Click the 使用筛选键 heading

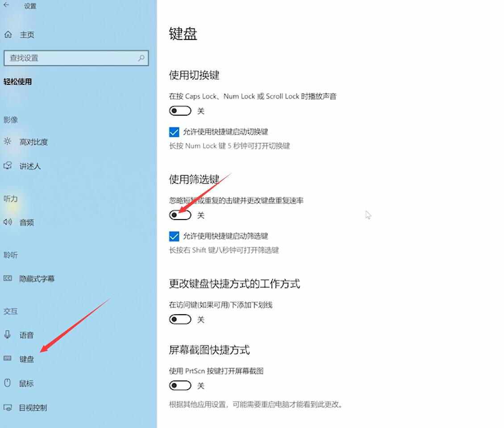click(x=194, y=179)
